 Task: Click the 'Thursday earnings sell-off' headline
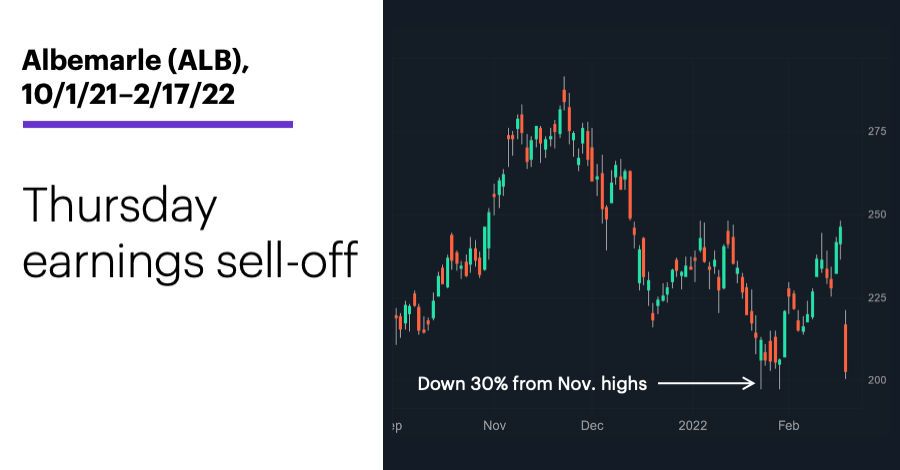190,233
